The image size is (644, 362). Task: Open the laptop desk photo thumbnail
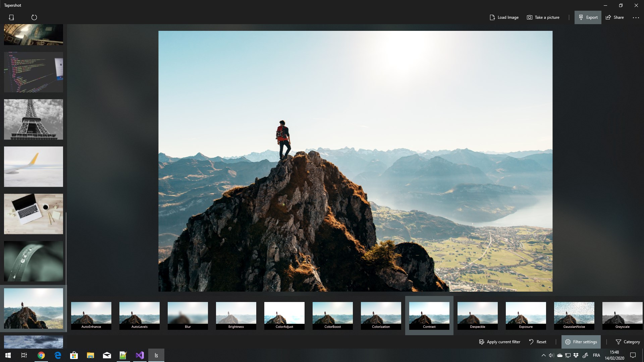click(x=34, y=214)
